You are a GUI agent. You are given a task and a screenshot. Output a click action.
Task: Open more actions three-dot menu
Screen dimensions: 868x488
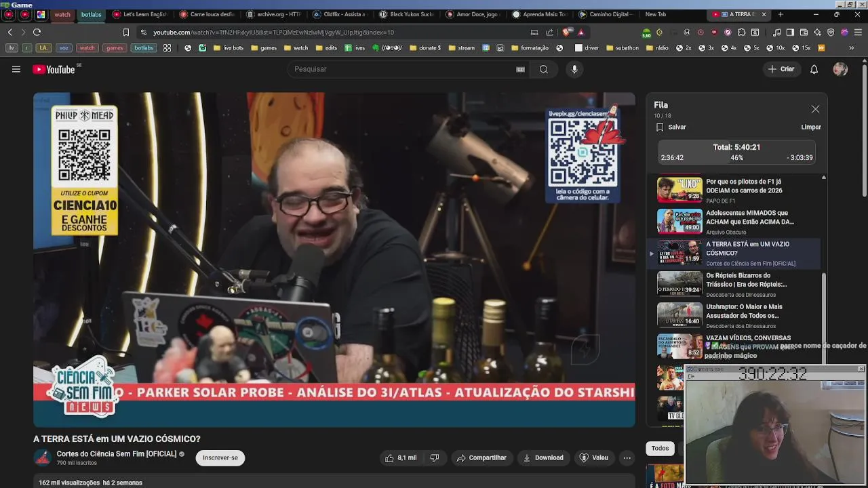627,458
